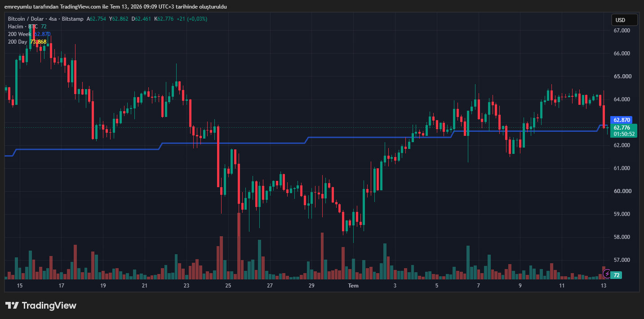Select the blue 200 Week average line
This screenshot has height=319, width=644.
pos(234,143)
